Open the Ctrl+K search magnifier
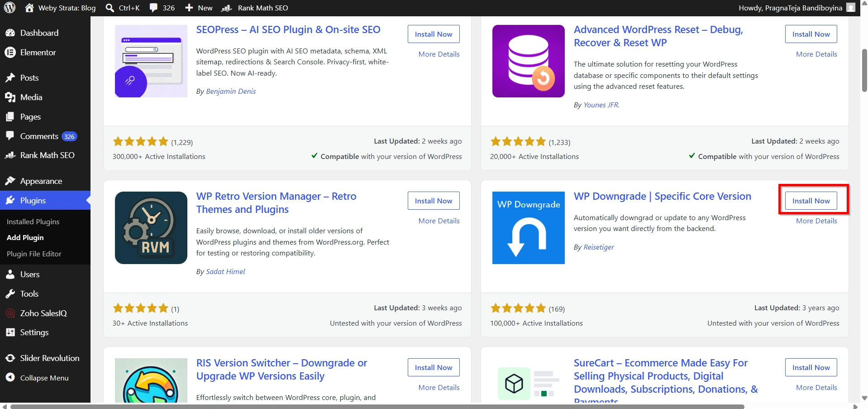This screenshot has height=409, width=868. click(110, 8)
